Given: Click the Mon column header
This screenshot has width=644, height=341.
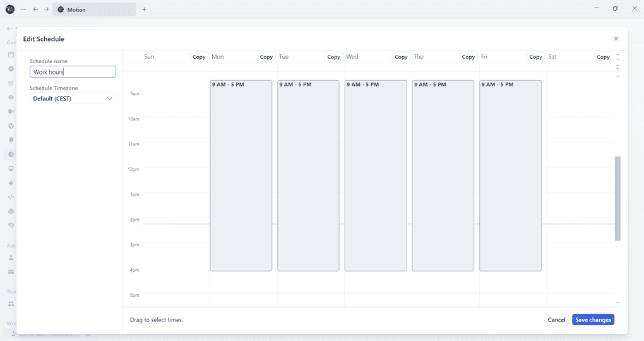Looking at the screenshot, I should [x=218, y=57].
